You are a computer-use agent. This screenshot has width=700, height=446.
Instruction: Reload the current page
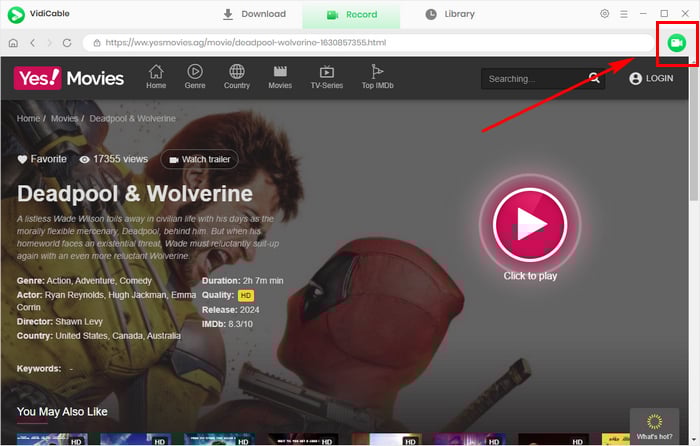pos(67,43)
